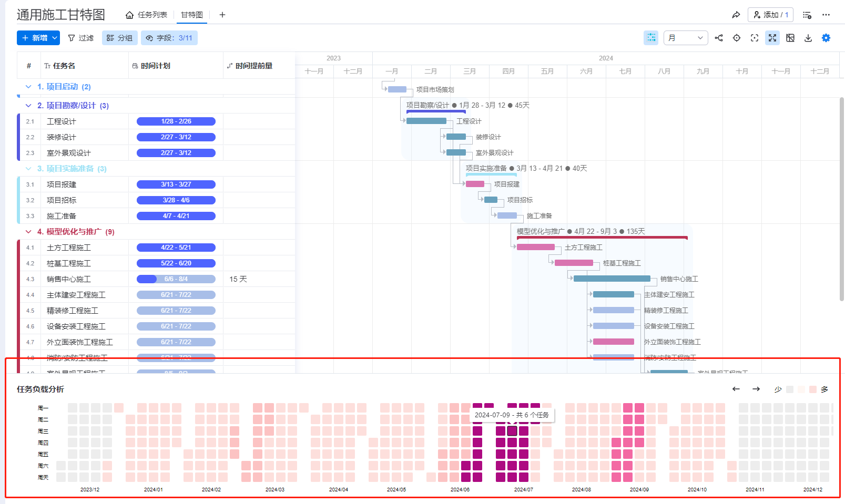Click the 模型优化与推广 red summary bar

(602, 238)
